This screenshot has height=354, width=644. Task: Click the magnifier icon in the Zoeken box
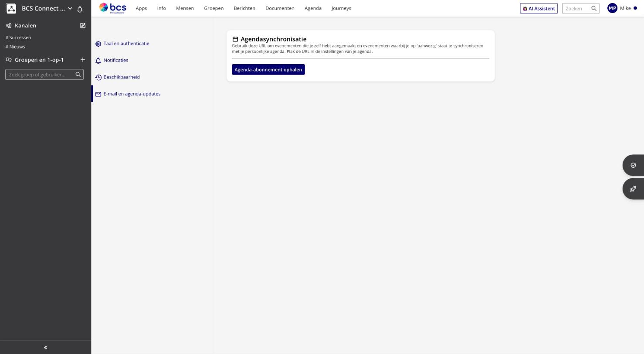point(593,8)
